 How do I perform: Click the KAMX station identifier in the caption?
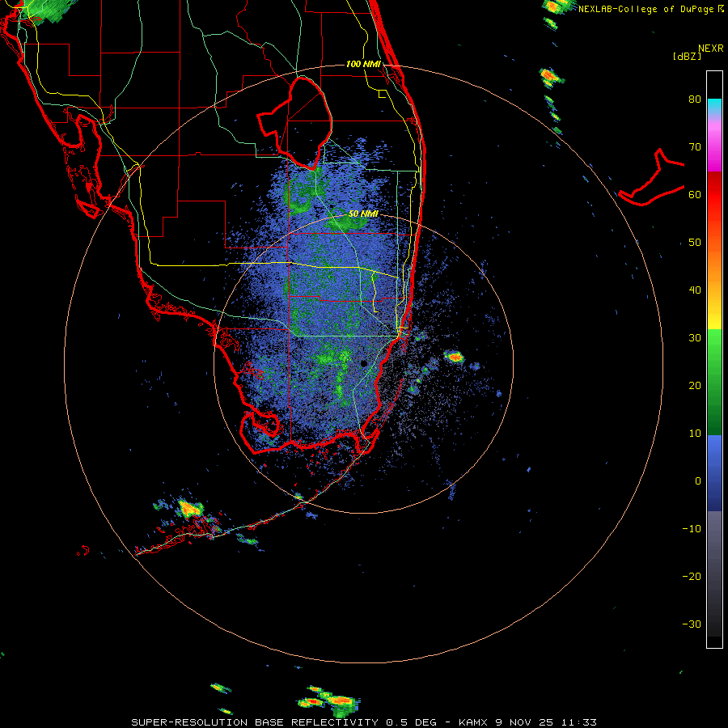pyautogui.click(x=473, y=722)
